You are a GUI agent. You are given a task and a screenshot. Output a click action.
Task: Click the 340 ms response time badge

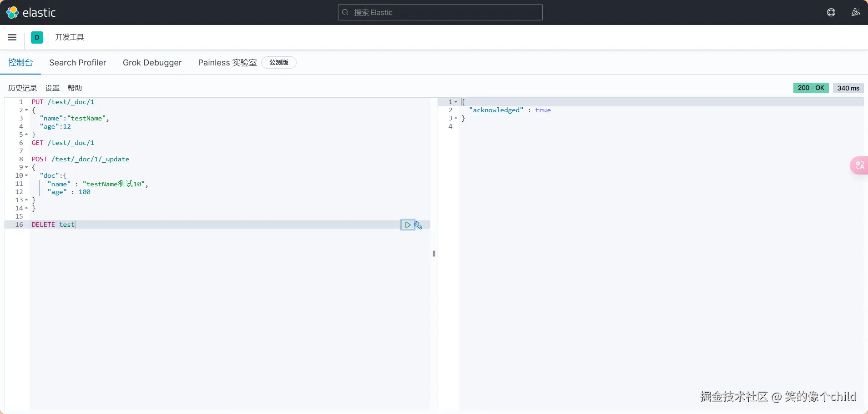[x=848, y=88]
